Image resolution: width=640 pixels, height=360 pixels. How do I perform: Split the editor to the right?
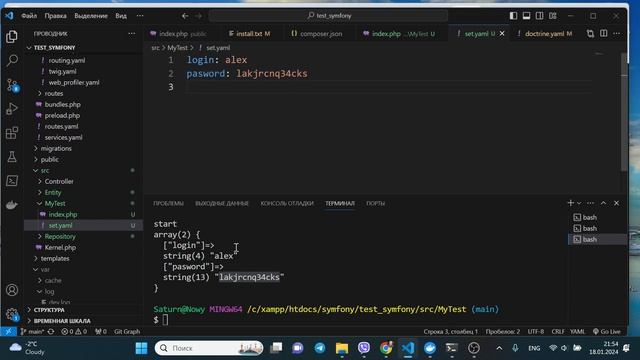click(604, 33)
